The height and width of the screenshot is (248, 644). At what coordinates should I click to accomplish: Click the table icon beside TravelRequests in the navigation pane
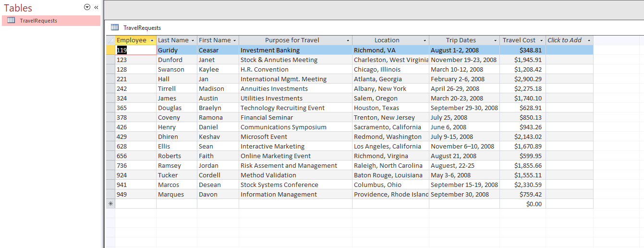point(11,21)
